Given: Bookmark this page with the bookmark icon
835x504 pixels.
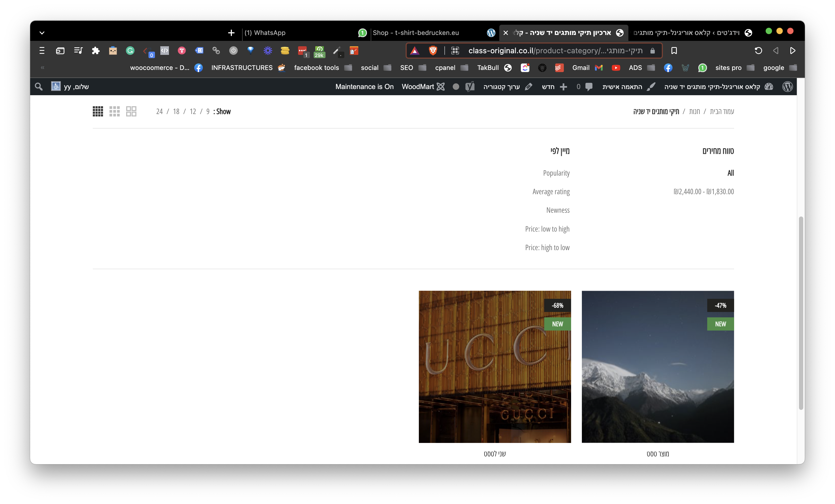Looking at the screenshot, I should [674, 51].
